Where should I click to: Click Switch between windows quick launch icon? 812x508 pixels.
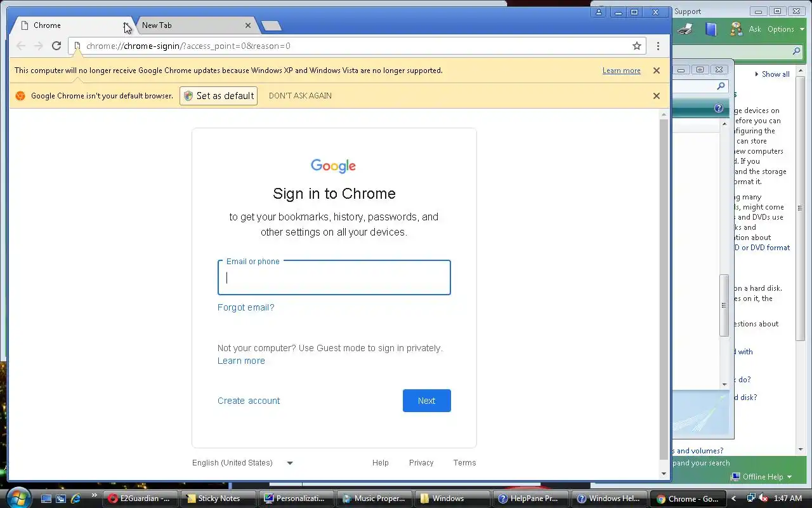[x=61, y=499]
